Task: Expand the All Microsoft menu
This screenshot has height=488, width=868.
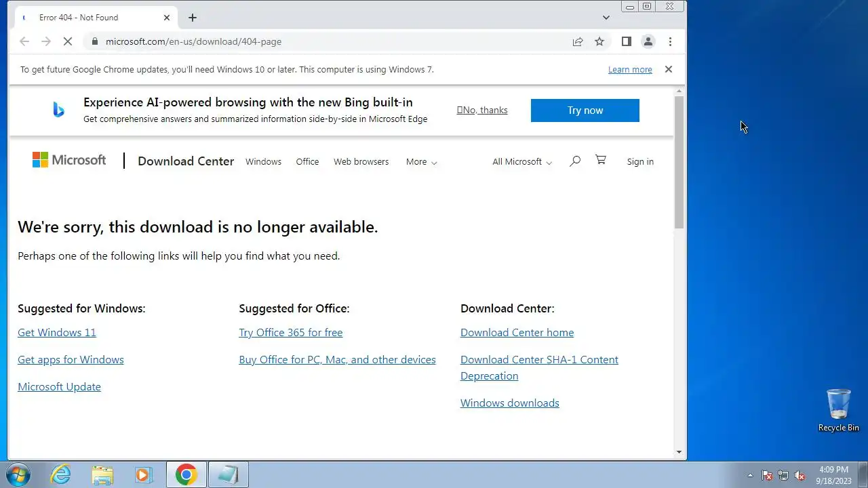Action: [x=522, y=161]
